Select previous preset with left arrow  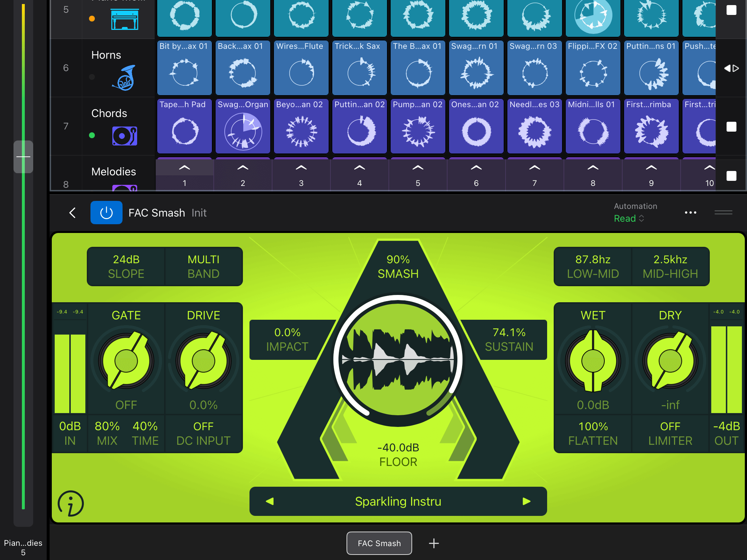[x=270, y=501]
